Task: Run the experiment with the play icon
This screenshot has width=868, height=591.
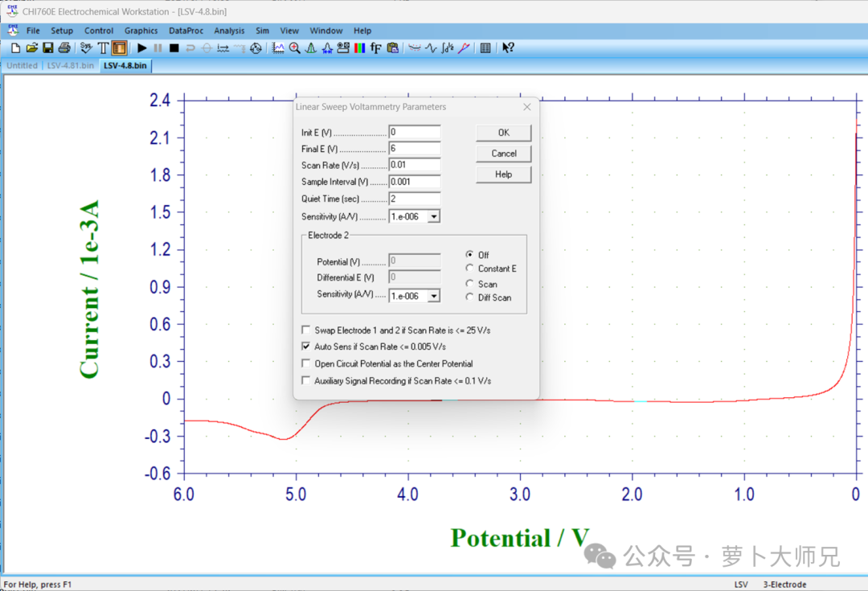Action: click(x=141, y=47)
